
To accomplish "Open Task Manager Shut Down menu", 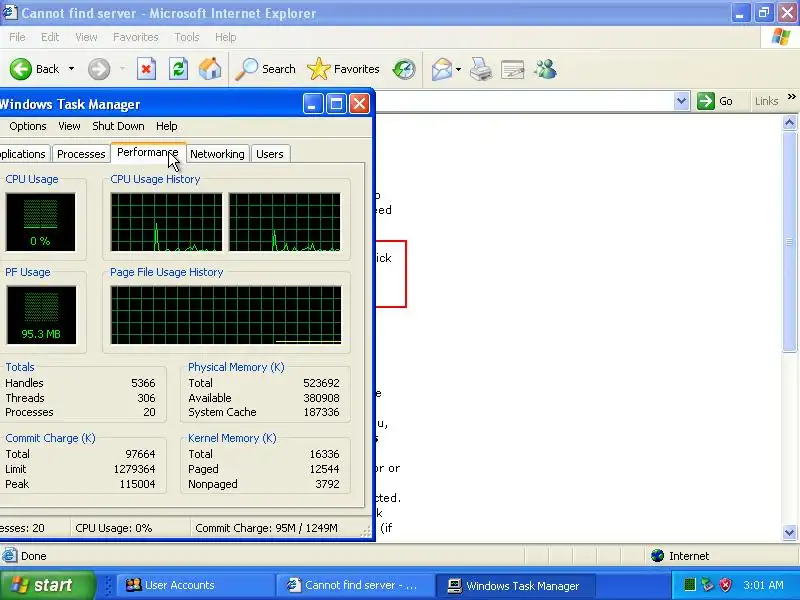I will click(118, 126).
